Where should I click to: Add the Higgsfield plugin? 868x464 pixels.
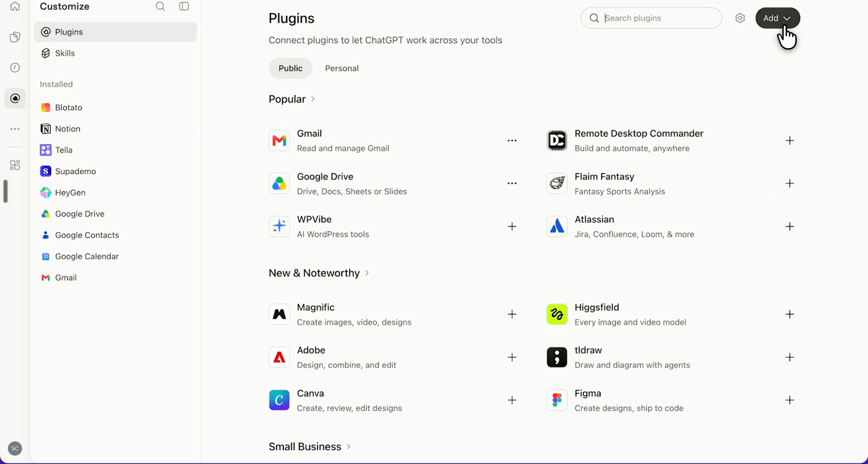(790, 314)
